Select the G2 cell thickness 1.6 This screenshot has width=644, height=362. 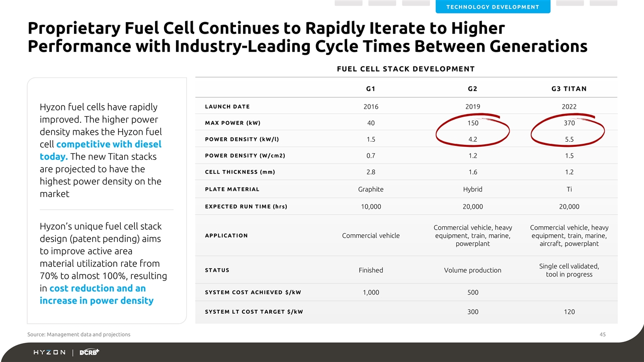pos(472,172)
